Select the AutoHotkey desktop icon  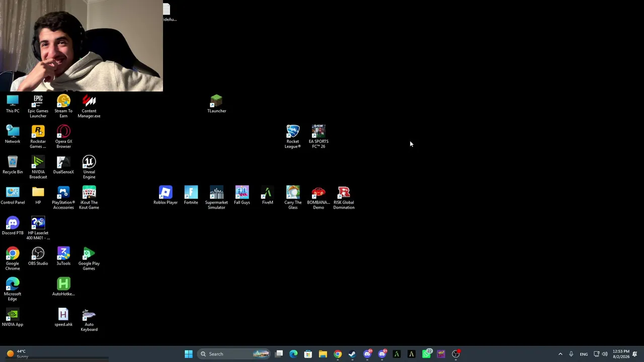click(63, 288)
